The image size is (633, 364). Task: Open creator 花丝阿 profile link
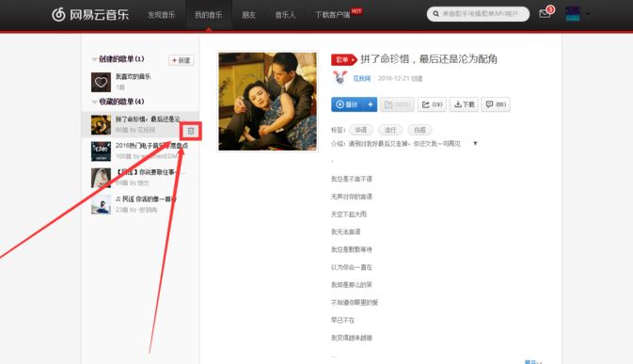coord(362,79)
